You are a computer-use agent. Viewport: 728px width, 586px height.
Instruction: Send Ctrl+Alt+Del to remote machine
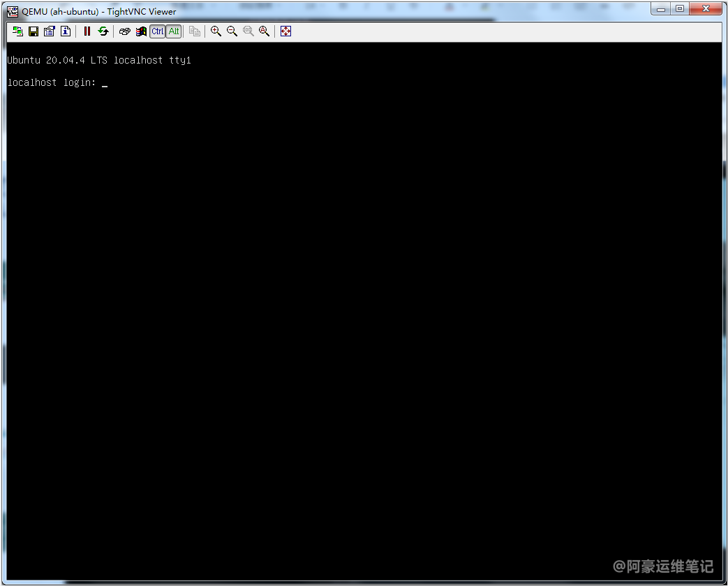124,31
